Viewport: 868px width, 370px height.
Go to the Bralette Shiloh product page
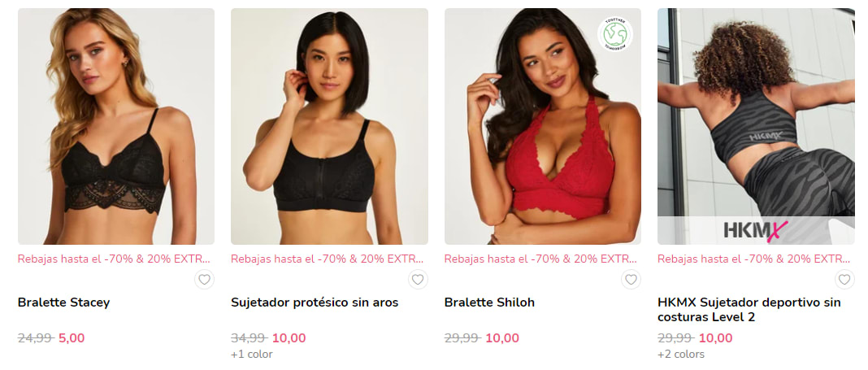pyautogui.click(x=489, y=303)
